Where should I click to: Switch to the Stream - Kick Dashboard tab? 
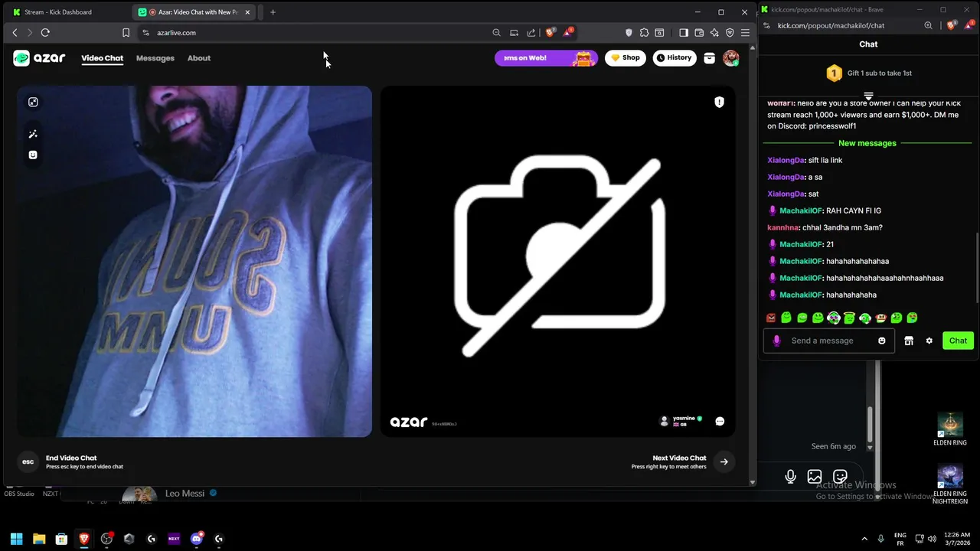pos(67,12)
